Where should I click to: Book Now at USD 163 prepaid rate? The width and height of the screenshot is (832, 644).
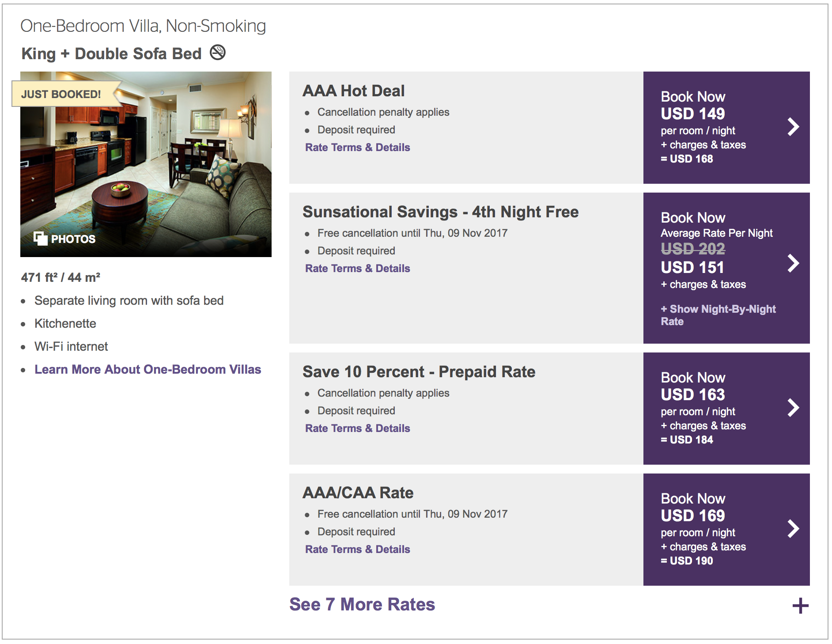click(726, 409)
